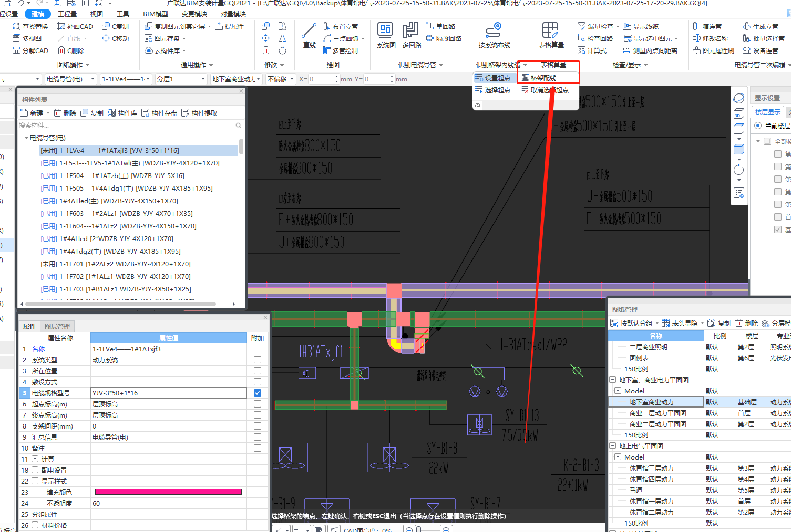This screenshot has width=791, height=532.
Task: Choose 桥架配线 from the dropdown menu
Action: (x=538, y=78)
